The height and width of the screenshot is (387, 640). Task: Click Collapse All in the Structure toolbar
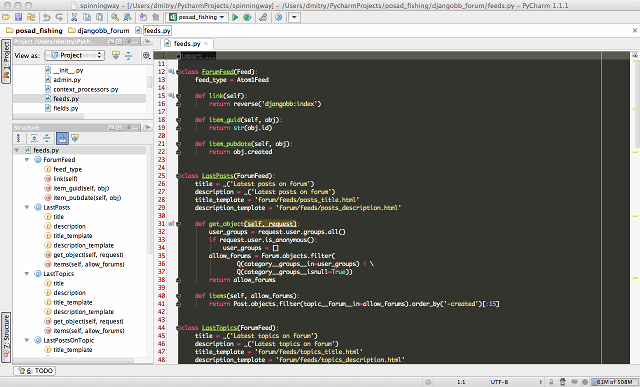[x=47, y=138]
